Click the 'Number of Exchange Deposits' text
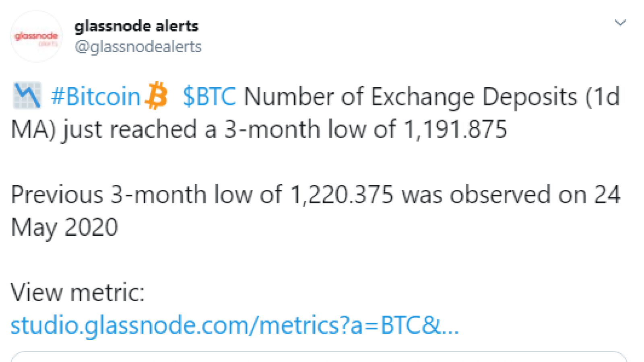The image size is (644, 362). click(411, 97)
